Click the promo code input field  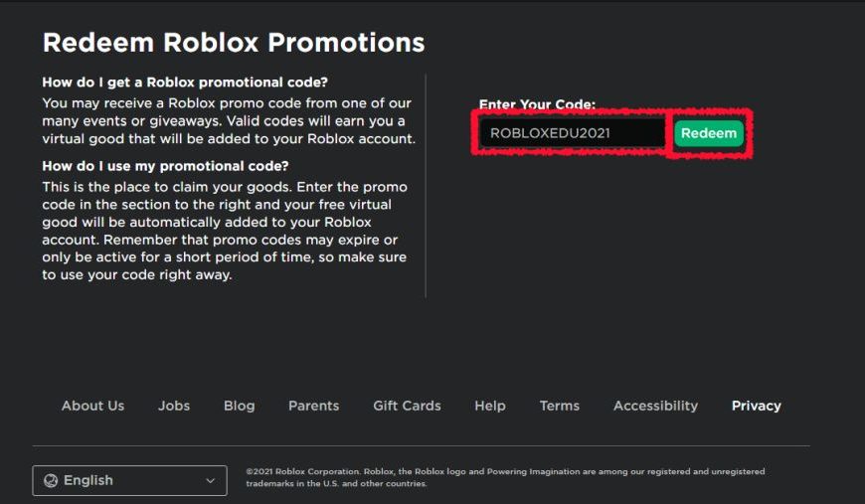pos(571,133)
